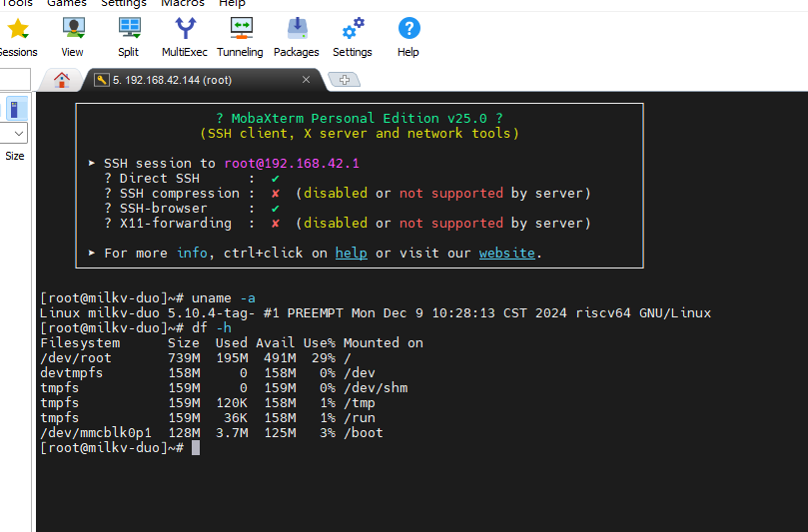The height and width of the screenshot is (532, 808).
Task: Launch the MultiExec mode icon
Action: [x=185, y=28]
